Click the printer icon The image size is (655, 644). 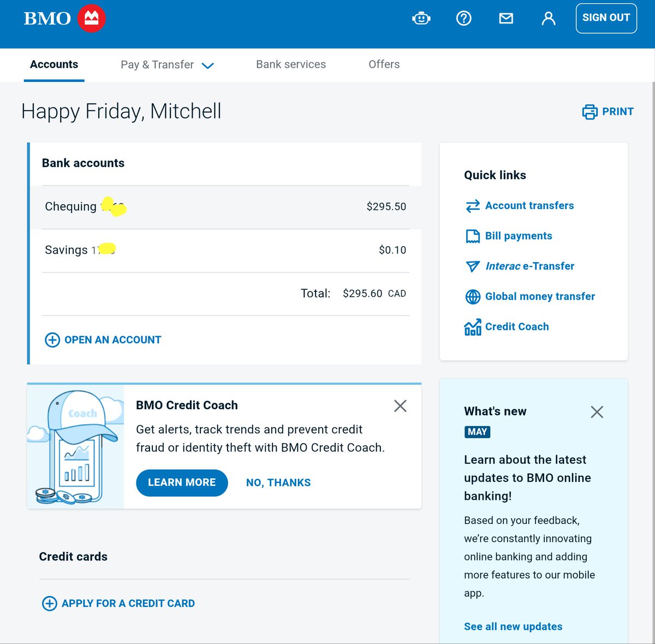tap(590, 112)
